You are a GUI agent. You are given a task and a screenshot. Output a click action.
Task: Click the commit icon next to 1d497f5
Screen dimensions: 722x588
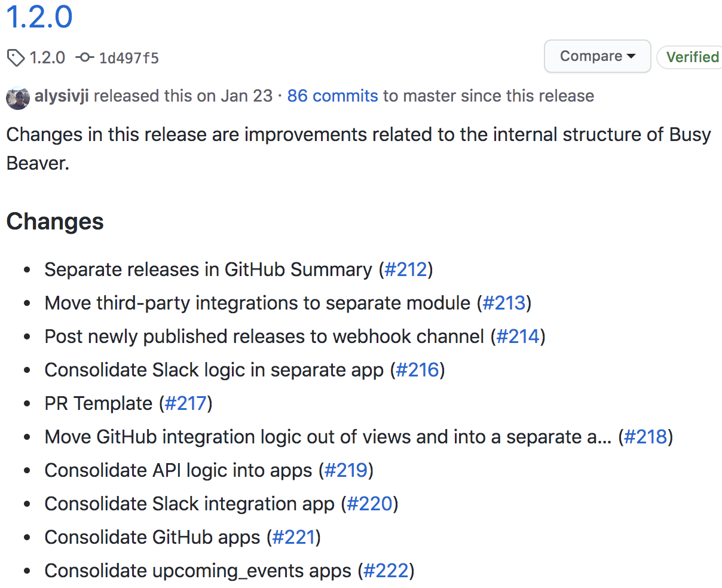[x=85, y=57]
